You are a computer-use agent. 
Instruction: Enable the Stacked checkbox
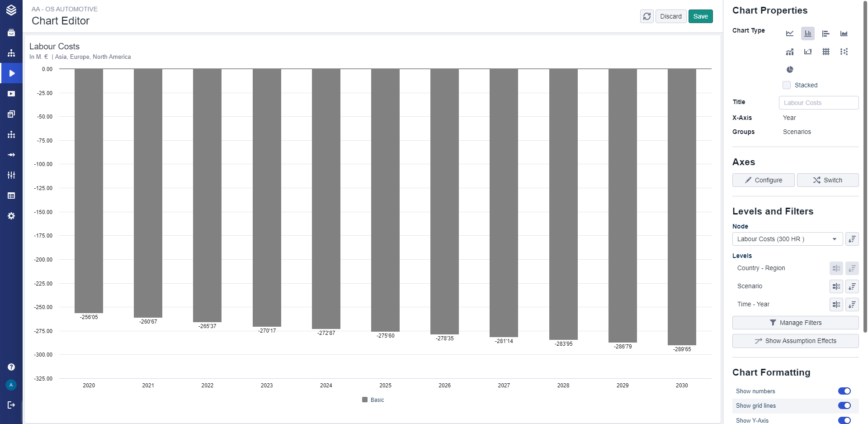click(787, 85)
